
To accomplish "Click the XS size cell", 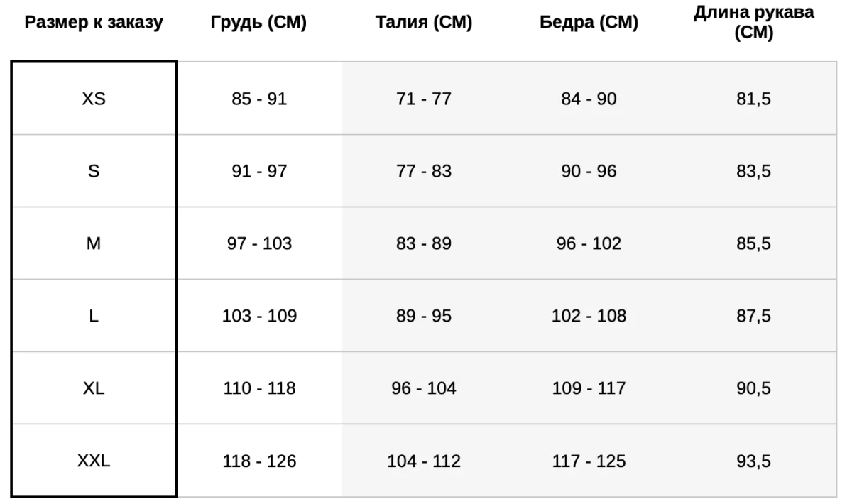I will (94, 99).
